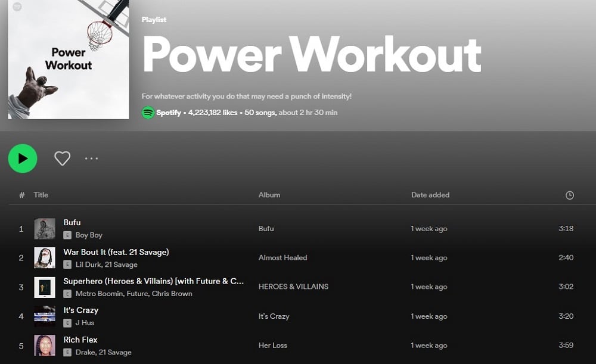Click the 3:02 duration of Superhero

tap(566, 287)
